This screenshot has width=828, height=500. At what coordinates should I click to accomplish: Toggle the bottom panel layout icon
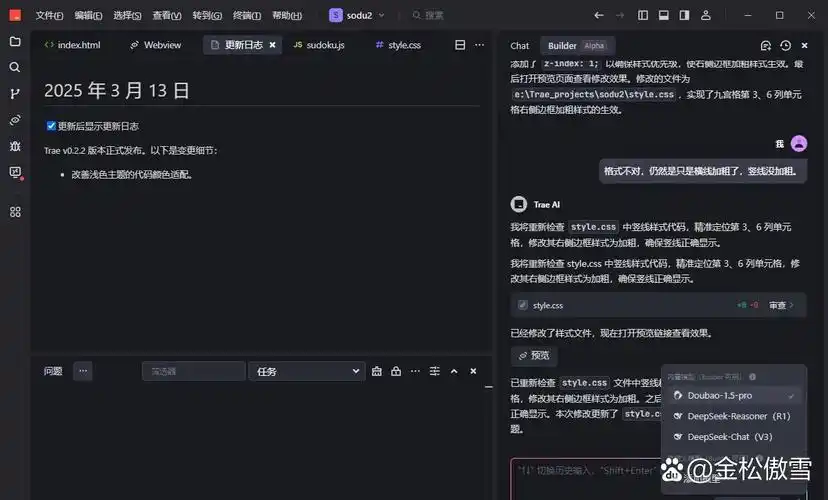pyautogui.click(x=664, y=15)
